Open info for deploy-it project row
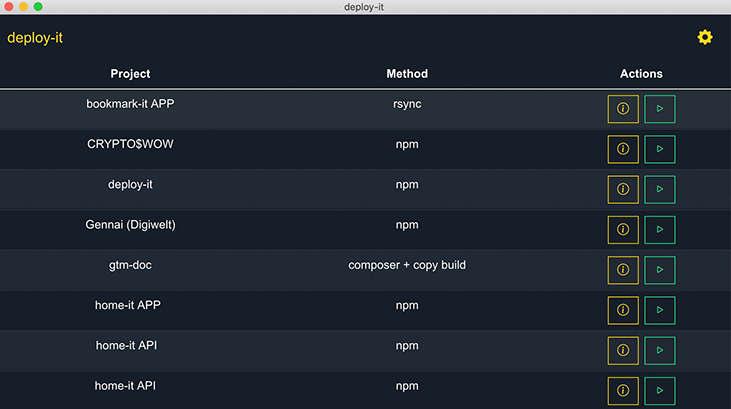 (623, 189)
